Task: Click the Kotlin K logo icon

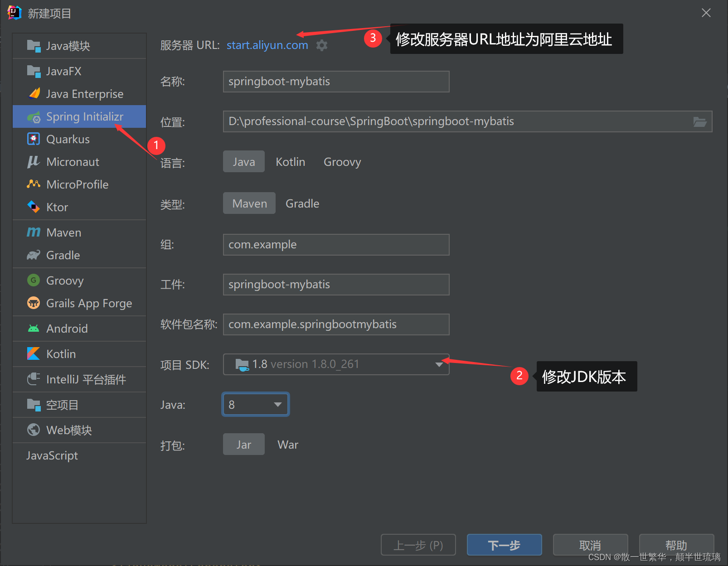Action: [x=34, y=354]
